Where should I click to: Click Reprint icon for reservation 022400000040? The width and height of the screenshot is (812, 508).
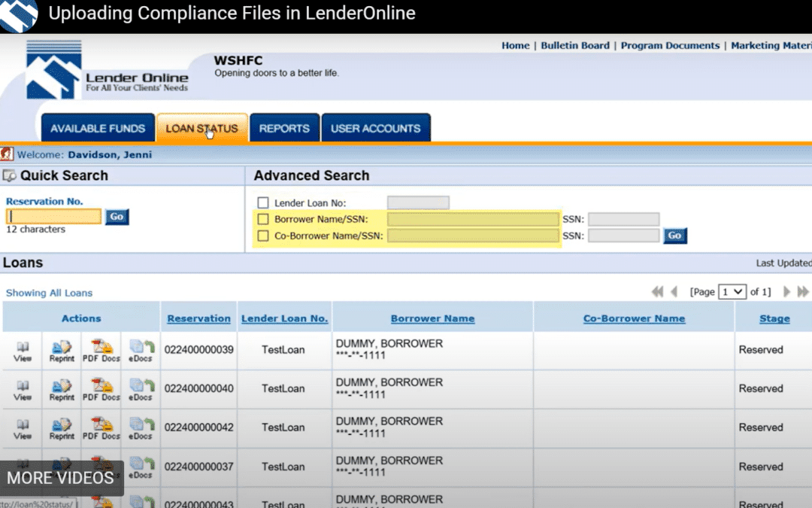coord(62,390)
